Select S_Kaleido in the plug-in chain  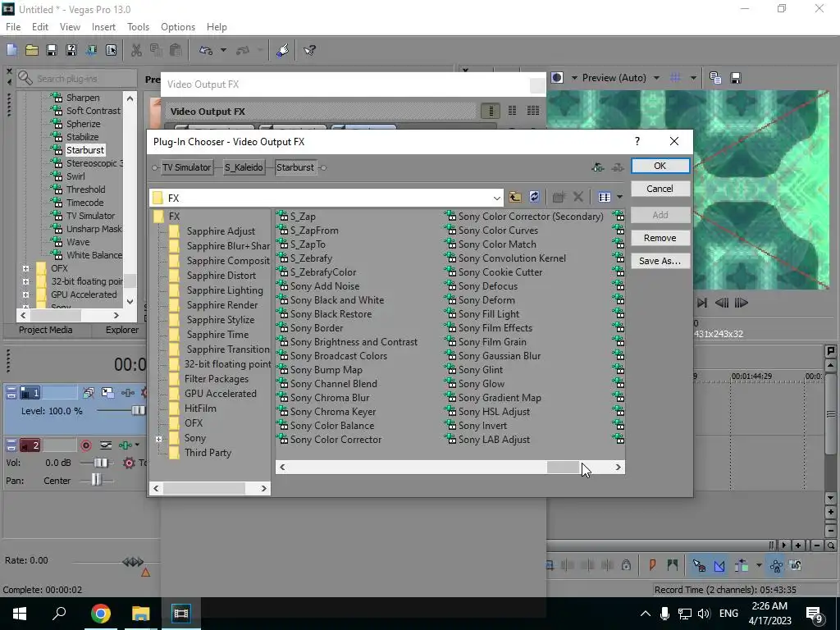[244, 167]
